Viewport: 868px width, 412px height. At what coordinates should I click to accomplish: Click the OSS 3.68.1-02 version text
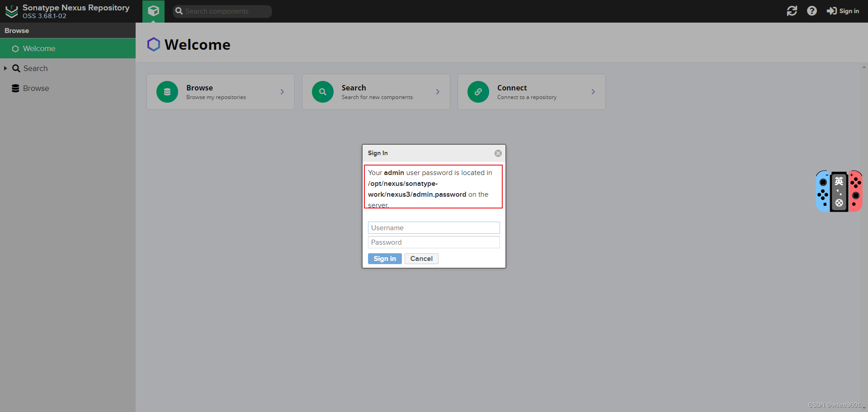click(x=44, y=16)
